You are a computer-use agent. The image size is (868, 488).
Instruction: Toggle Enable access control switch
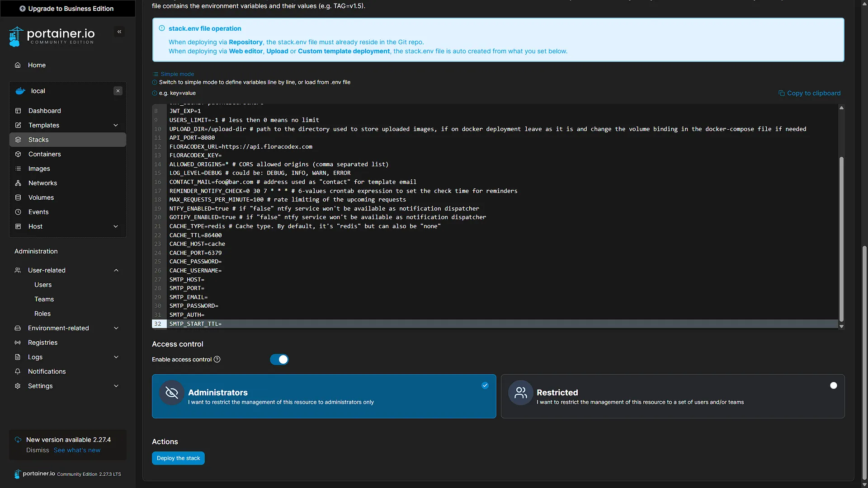point(279,359)
